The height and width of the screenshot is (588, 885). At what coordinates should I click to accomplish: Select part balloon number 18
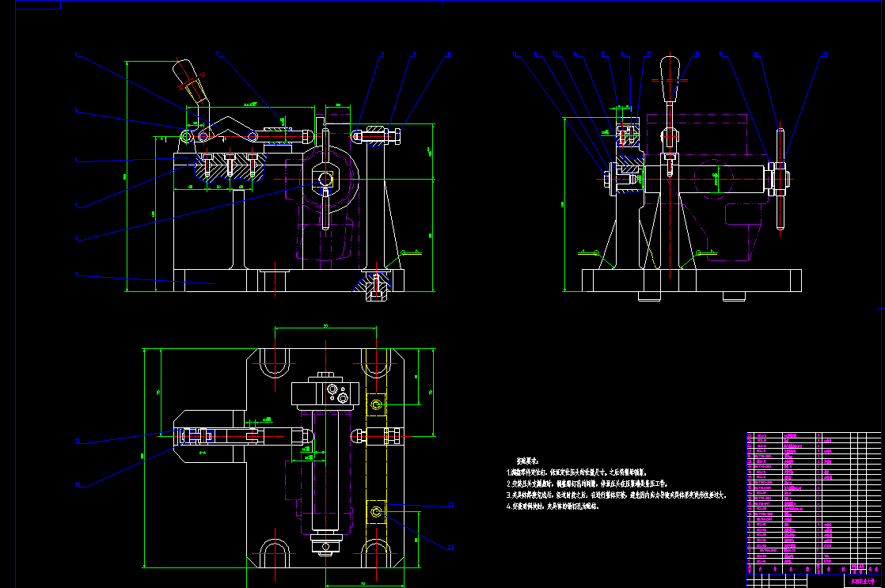coord(697,54)
